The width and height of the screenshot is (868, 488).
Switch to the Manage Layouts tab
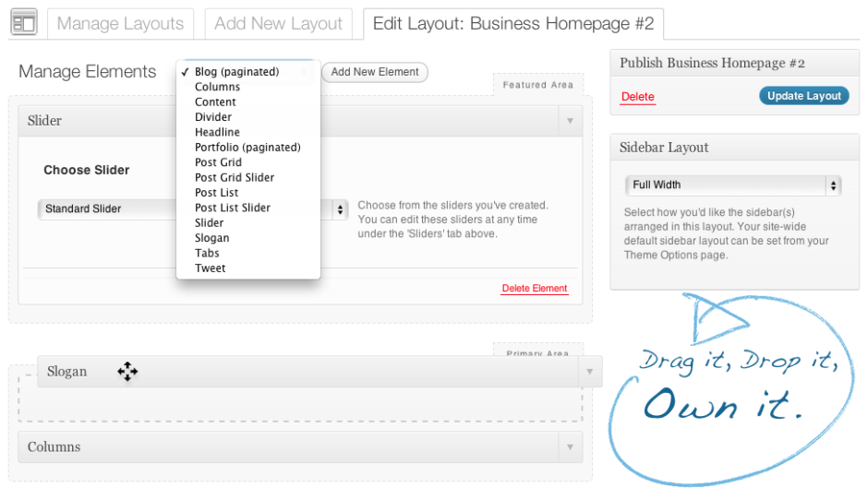click(120, 24)
